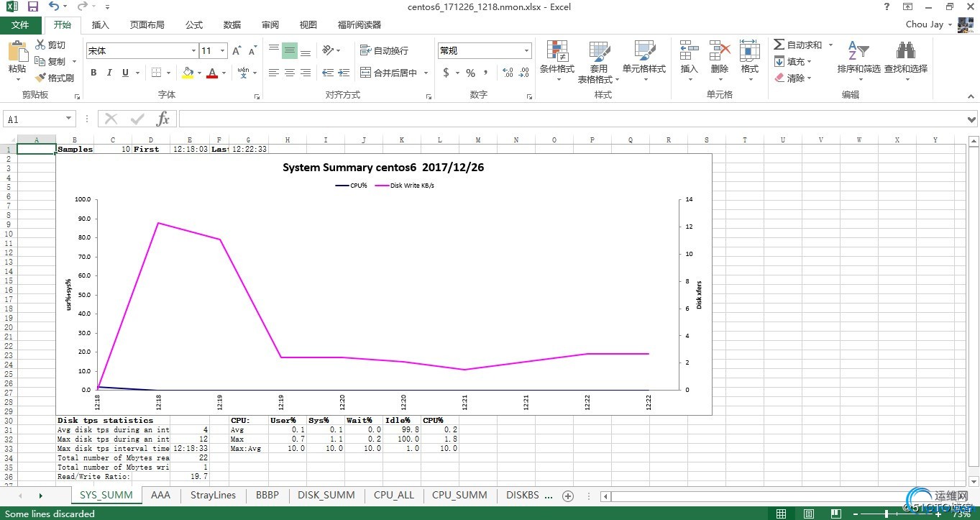Switch to 数据 Data tab
This screenshot has height=520, width=980.
coord(232,24)
